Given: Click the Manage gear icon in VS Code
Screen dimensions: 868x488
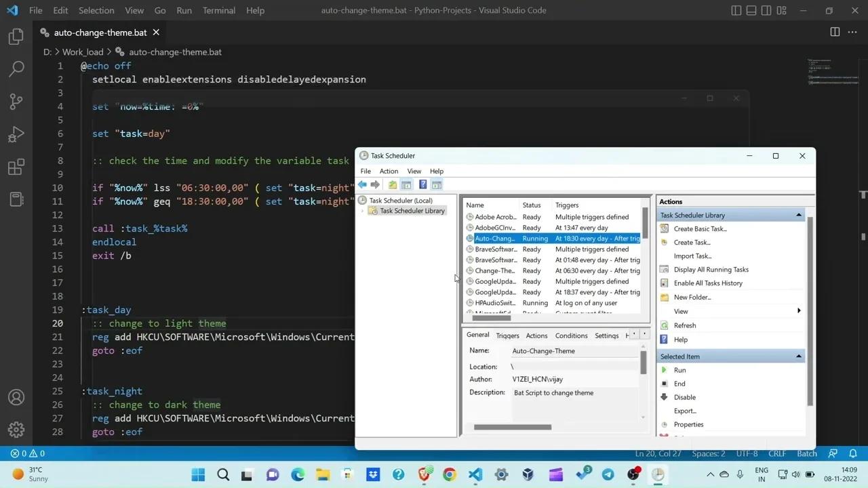Looking at the screenshot, I should point(16,430).
